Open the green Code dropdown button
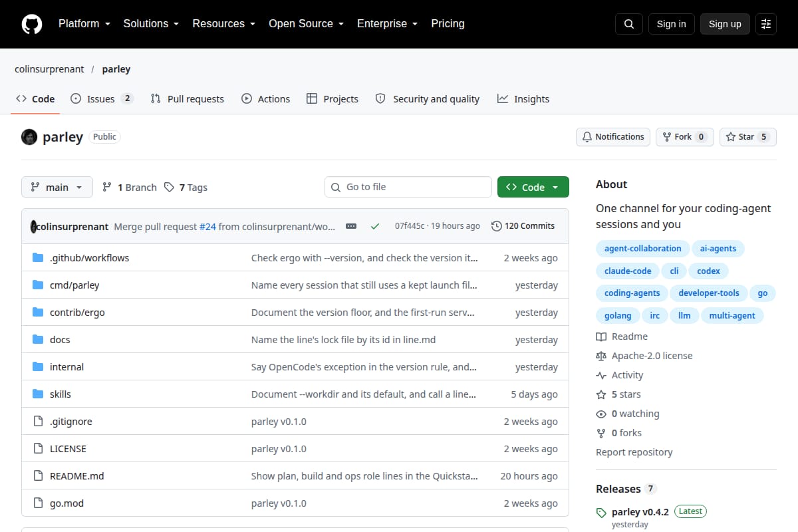Viewport: 798px width, 532px height. click(x=533, y=188)
